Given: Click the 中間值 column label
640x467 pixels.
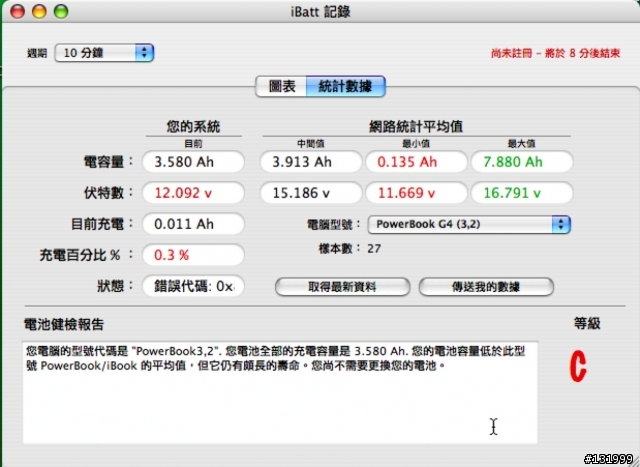Looking at the screenshot, I should coord(311,143).
